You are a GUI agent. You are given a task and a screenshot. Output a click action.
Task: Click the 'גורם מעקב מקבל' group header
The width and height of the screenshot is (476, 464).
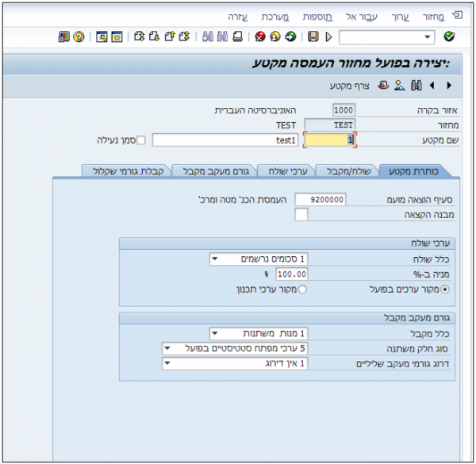[287, 318]
